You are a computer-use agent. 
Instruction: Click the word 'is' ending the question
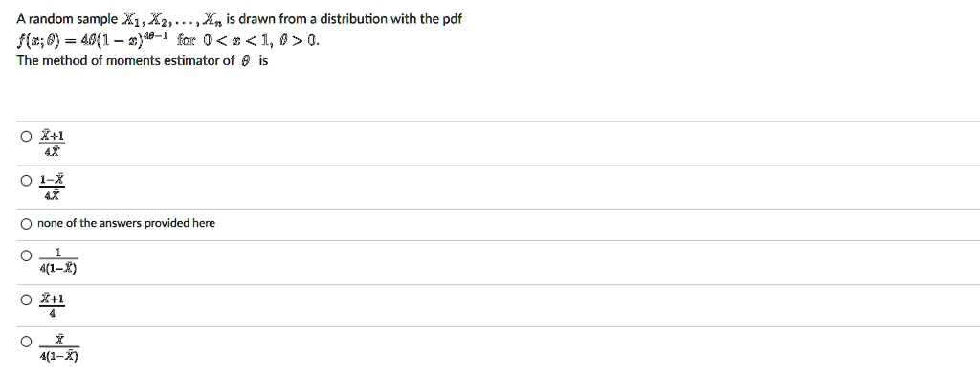[263, 60]
